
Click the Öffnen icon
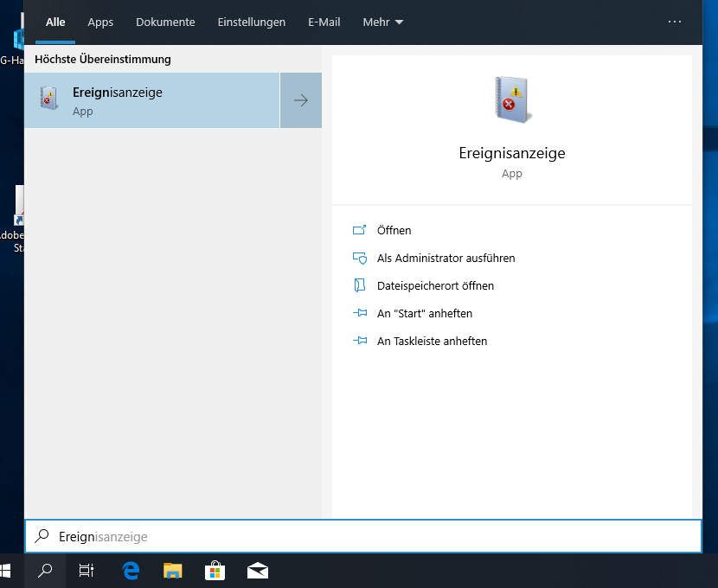pyautogui.click(x=360, y=230)
